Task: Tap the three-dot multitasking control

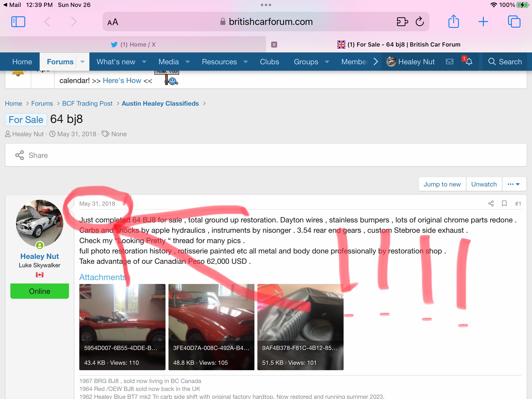Action: pyautogui.click(x=266, y=5)
